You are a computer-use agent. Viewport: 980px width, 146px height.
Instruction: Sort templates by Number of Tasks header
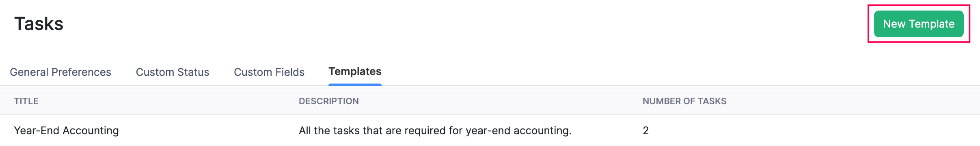(x=684, y=101)
